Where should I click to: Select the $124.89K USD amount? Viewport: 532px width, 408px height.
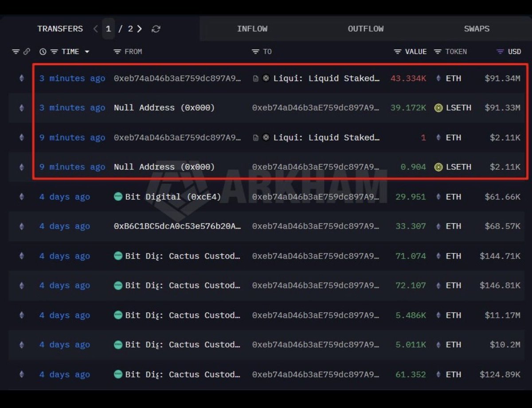[500, 374]
